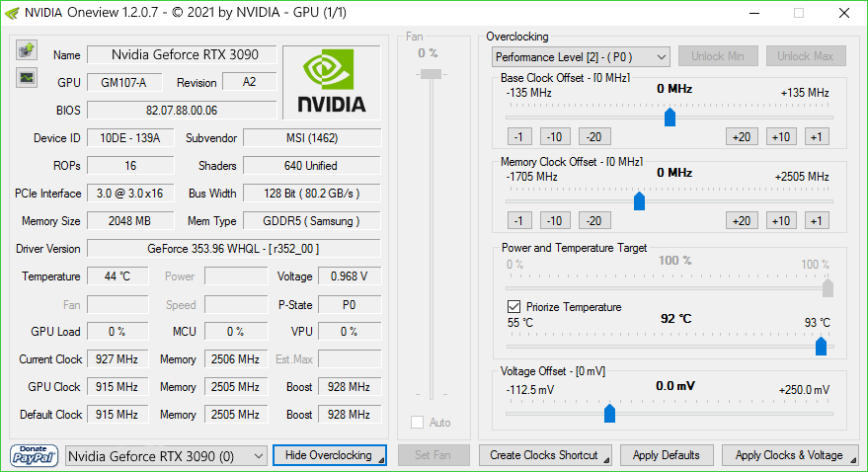Click the Current Clock value 927 MHz
This screenshot has height=472, width=868.
(118, 359)
